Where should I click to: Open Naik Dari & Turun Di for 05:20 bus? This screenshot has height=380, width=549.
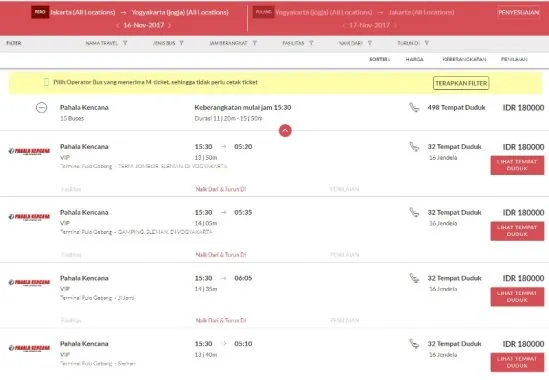[221, 189]
